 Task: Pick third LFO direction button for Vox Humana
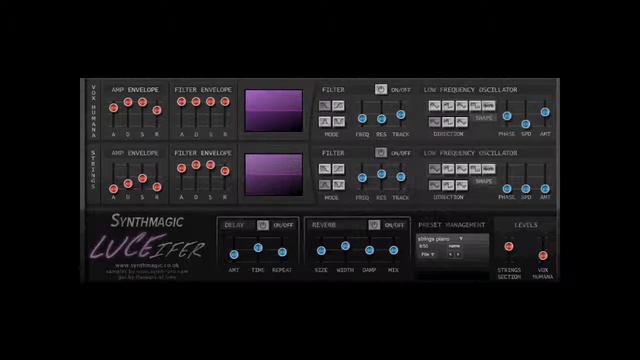click(462, 122)
